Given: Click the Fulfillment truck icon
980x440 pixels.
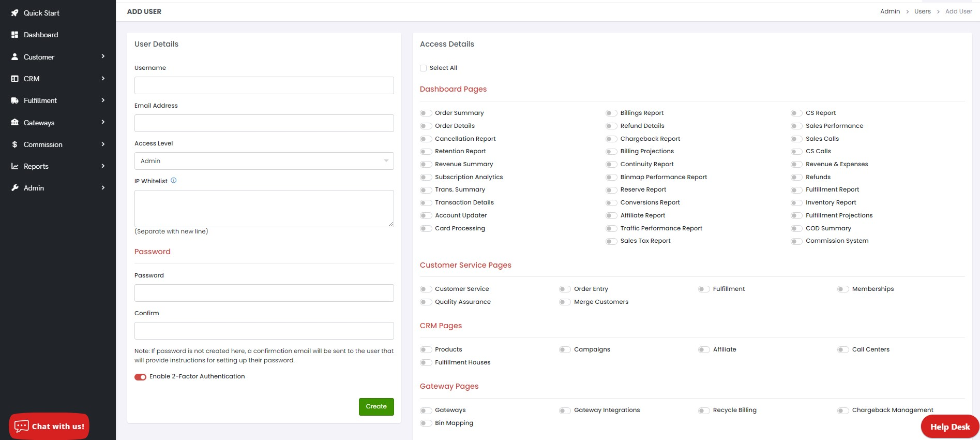Looking at the screenshot, I should coord(14,100).
